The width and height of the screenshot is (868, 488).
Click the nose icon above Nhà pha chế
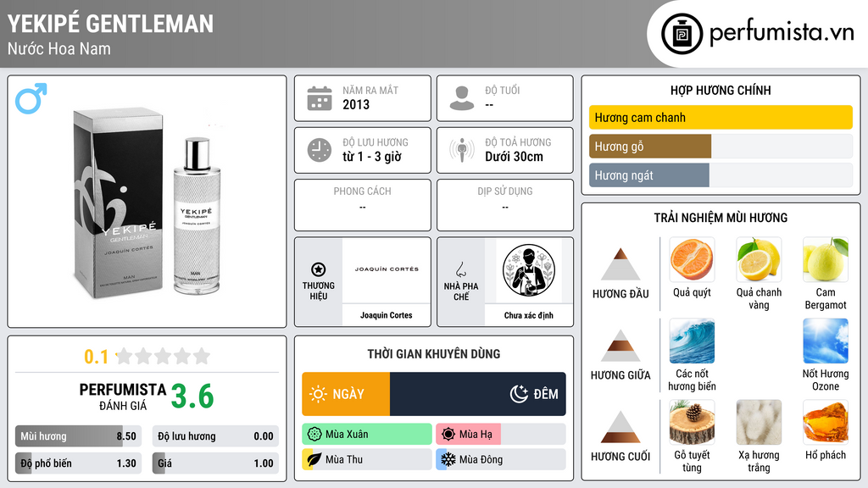point(460,269)
